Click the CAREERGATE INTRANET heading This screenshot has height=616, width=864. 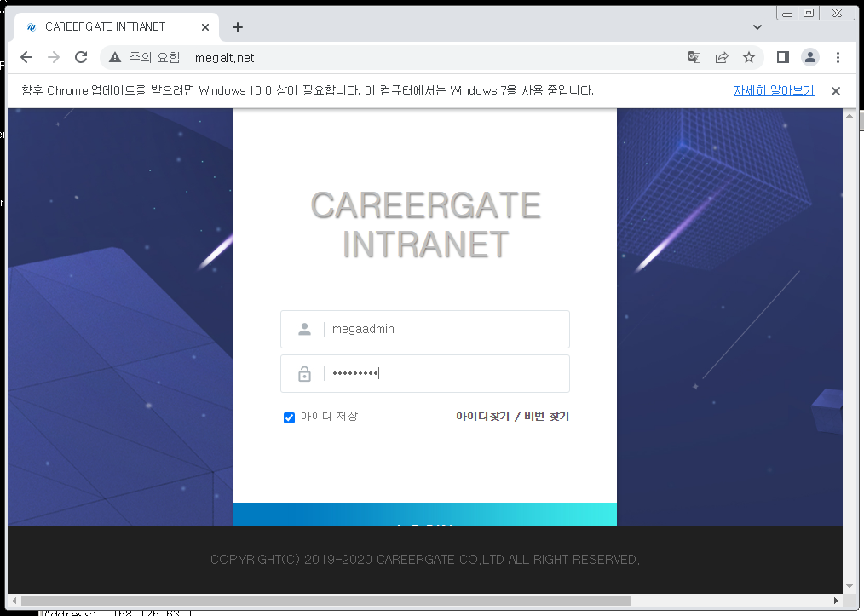point(425,224)
